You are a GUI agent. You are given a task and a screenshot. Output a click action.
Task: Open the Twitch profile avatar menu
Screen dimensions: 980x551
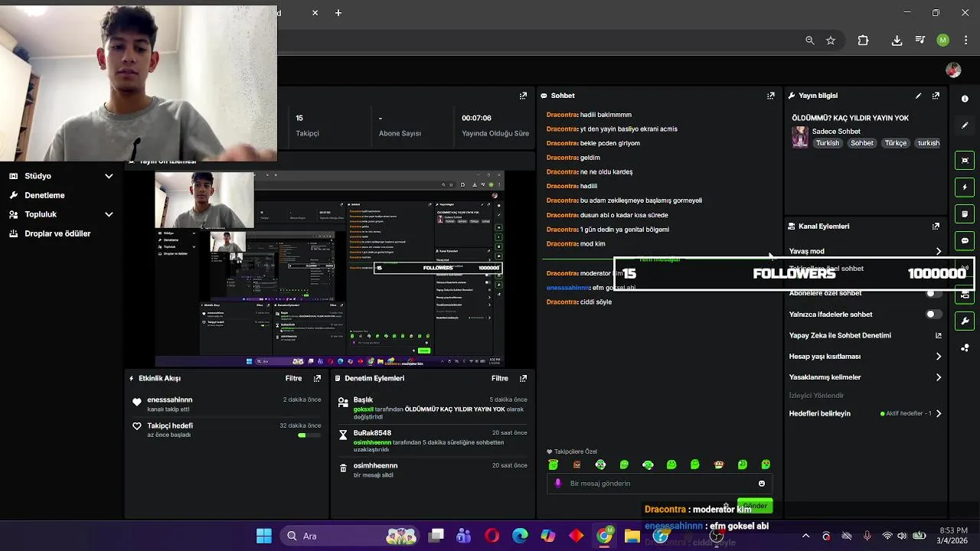(x=953, y=70)
